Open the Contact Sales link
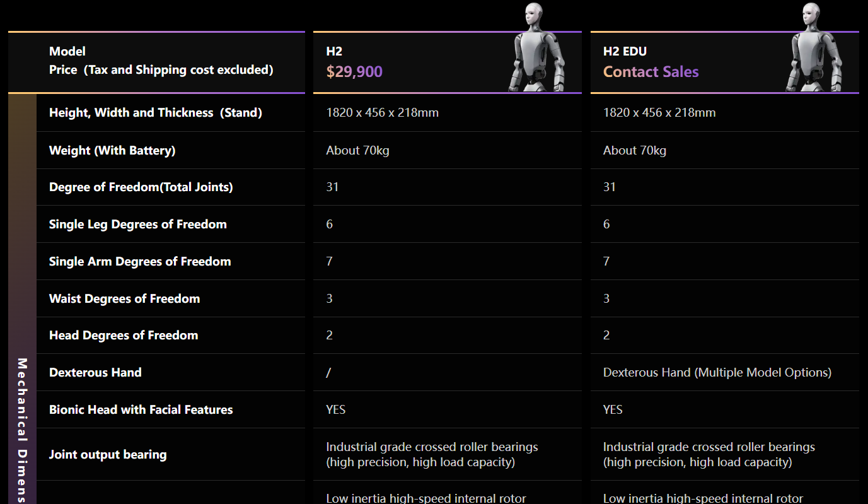The height and width of the screenshot is (504, 868). click(x=651, y=72)
